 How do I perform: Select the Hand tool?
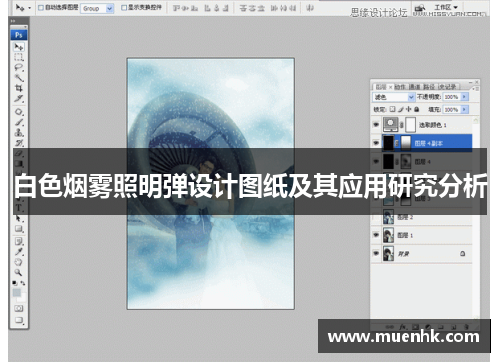coord(19,262)
